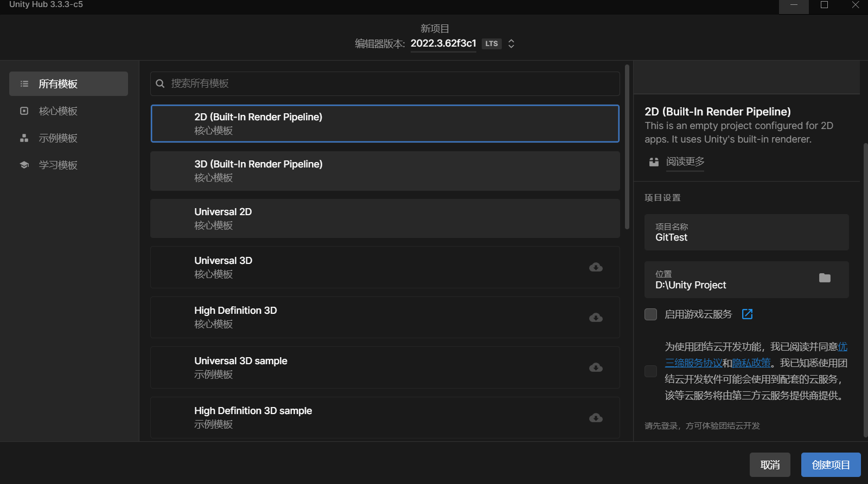This screenshot has height=484, width=868.
Task: Download High Definition 3D sample cloud icon
Action: (x=596, y=418)
